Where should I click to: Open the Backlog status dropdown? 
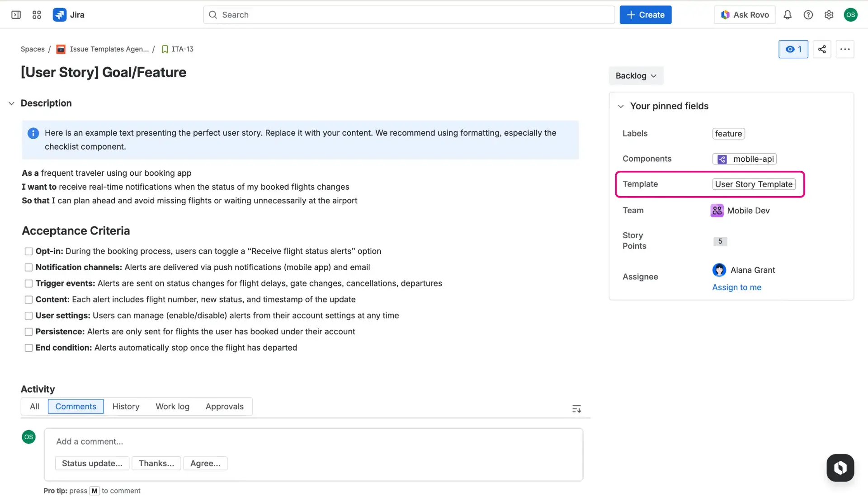pyautogui.click(x=636, y=75)
